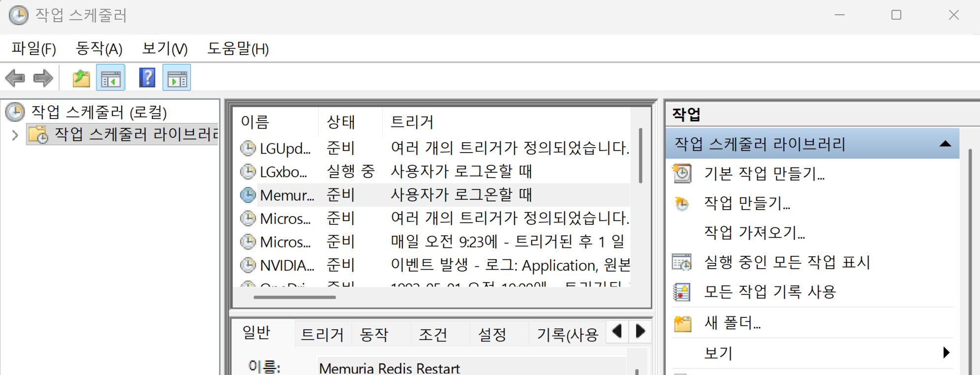Select the LGxbo... task with 실행 중 status
Screen dimensions: 980x375
283,172
